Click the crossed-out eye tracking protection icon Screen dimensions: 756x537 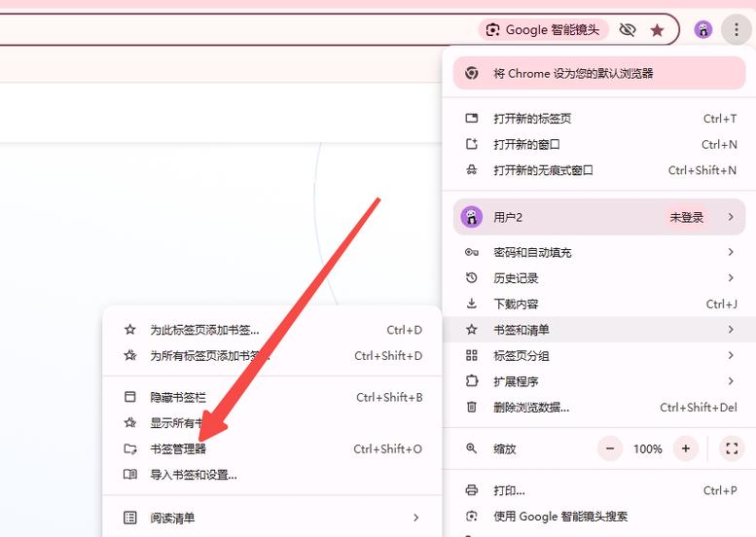[628, 30]
